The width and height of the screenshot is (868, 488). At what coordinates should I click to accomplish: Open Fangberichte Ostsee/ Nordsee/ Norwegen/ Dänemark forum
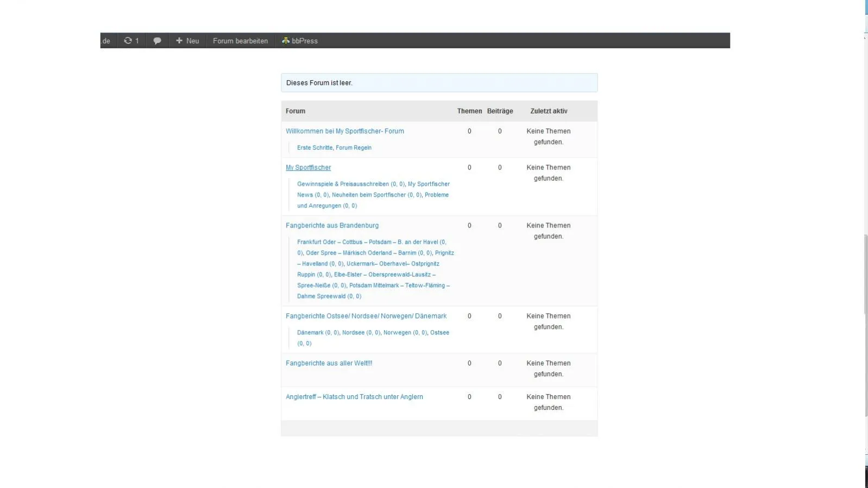366,316
